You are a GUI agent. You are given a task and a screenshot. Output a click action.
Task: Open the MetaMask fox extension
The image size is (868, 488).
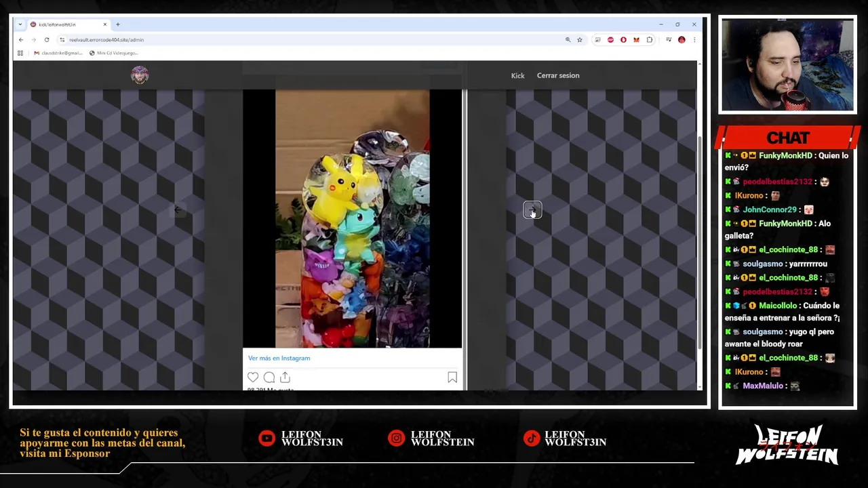pyautogui.click(x=636, y=40)
